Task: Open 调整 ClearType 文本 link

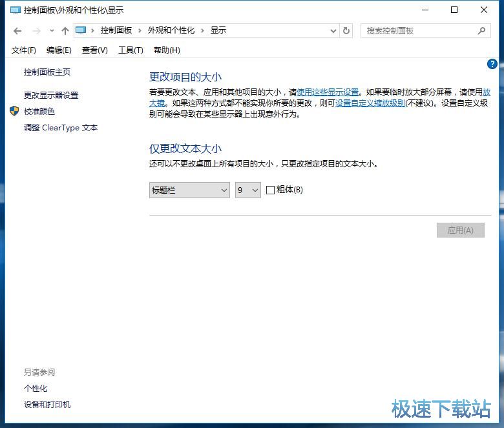Action: [x=61, y=127]
